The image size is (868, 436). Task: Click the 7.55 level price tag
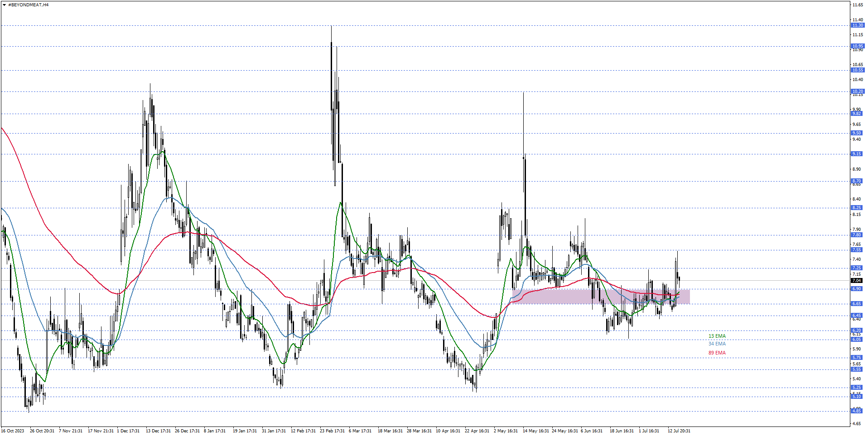[857, 250]
